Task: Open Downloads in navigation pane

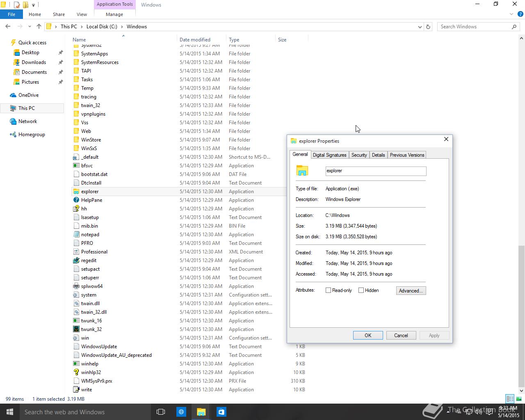Action: tap(34, 62)
